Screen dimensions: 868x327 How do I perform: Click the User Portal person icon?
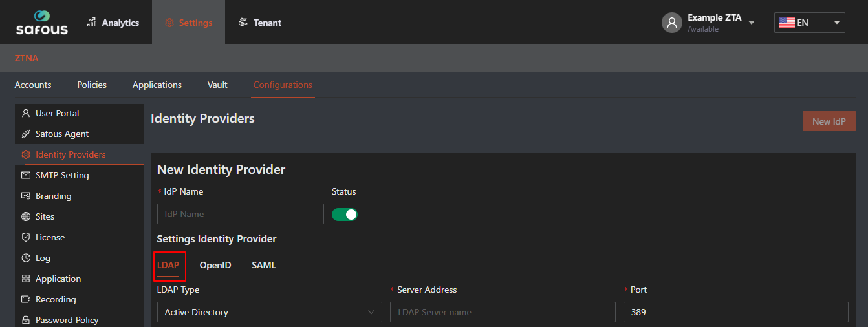[x=26, y=113]
